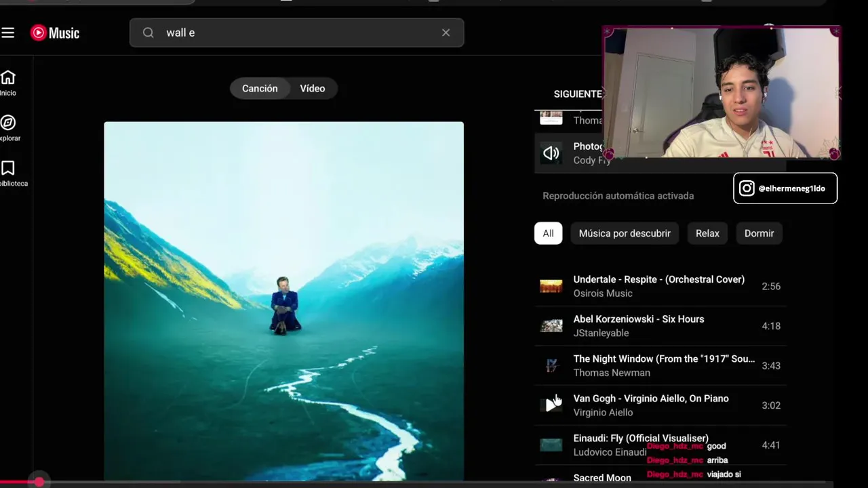Viewport: 868px width, 488px height.
Task: Click the now-playing speaker icon for Cody Fry
Action: pyautogui.click(x=551, y=153)
